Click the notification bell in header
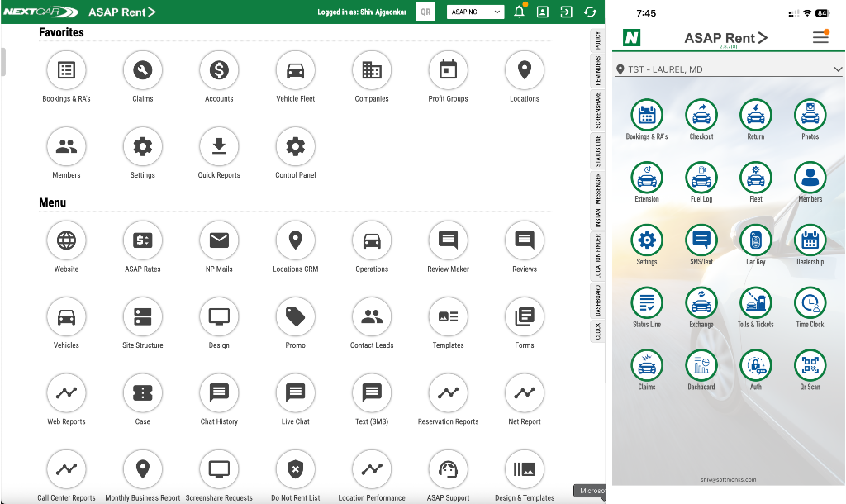 point(519,12)
